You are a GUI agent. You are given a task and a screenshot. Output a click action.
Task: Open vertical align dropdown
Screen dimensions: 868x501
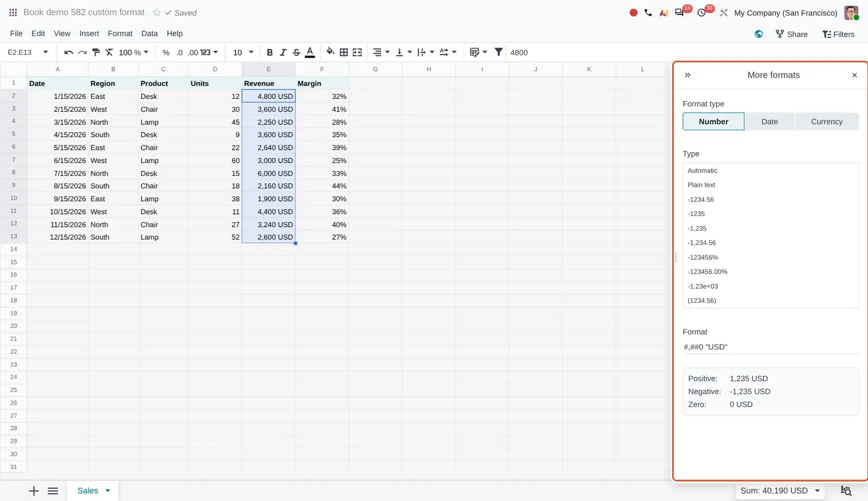pyautogui.click(x=404, y=52)
